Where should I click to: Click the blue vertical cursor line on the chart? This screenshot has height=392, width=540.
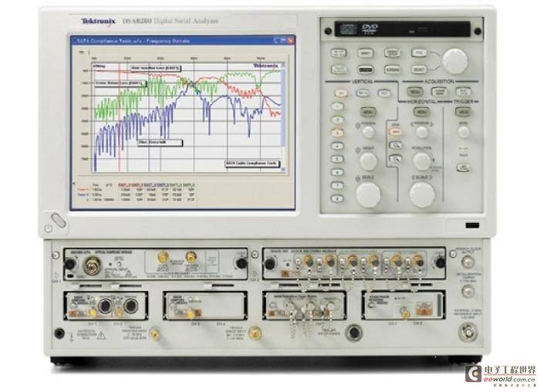click(149, 117)
